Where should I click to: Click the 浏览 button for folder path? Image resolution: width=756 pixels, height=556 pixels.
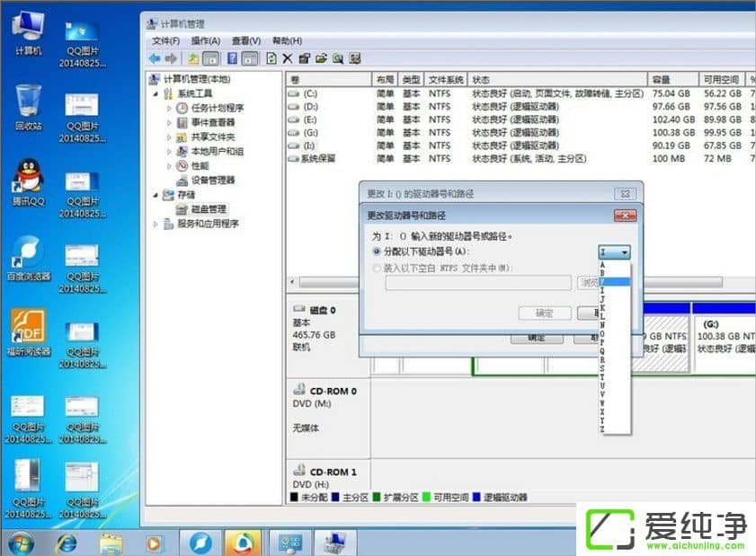pos(589,283)
